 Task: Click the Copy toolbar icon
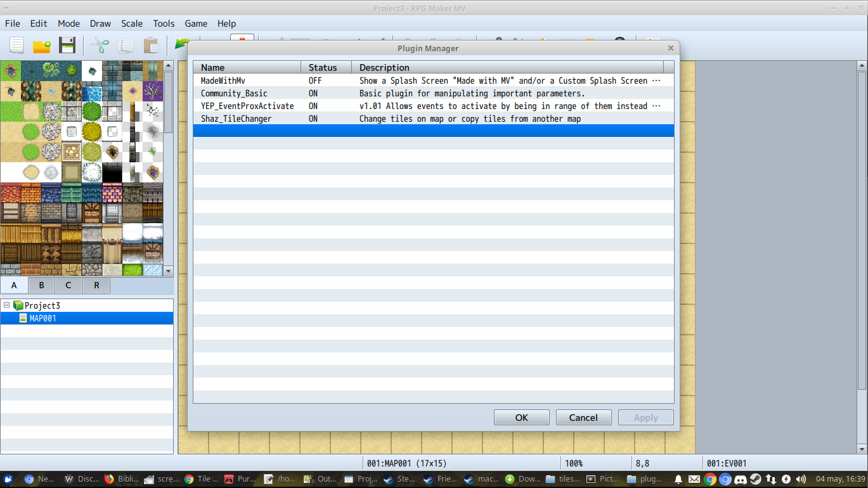[126, 45]
